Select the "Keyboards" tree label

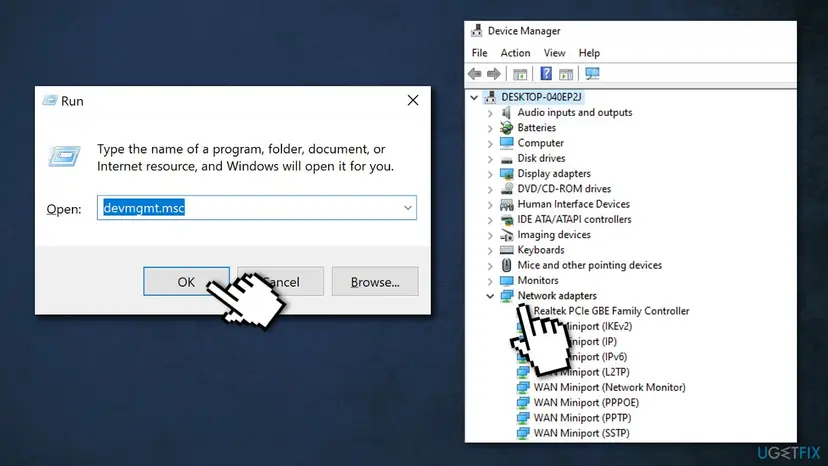point(541,250)
